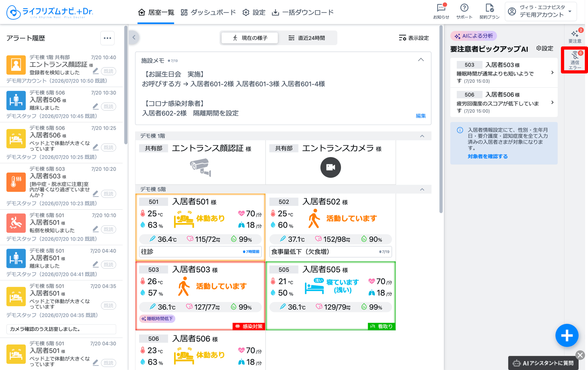This screenshot has width=588, height=370.
Task: Edit the memo on 入居者506 離床 alert
Action: pyautogui.click(x=96, y=106)
